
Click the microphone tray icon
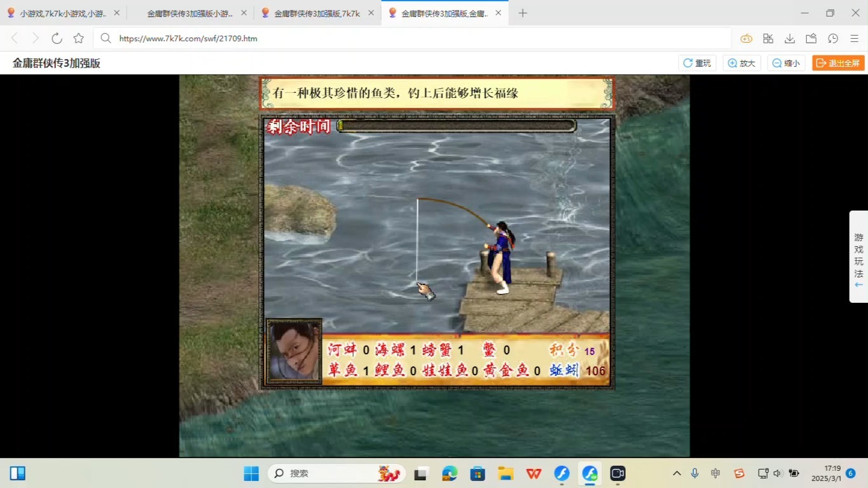[x=695, y=473]
